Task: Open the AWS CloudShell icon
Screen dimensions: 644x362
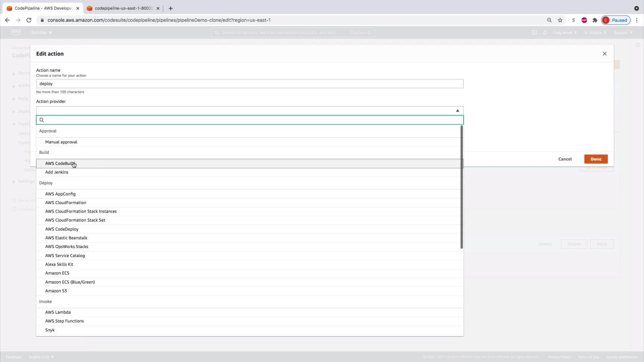Action: 534,32
